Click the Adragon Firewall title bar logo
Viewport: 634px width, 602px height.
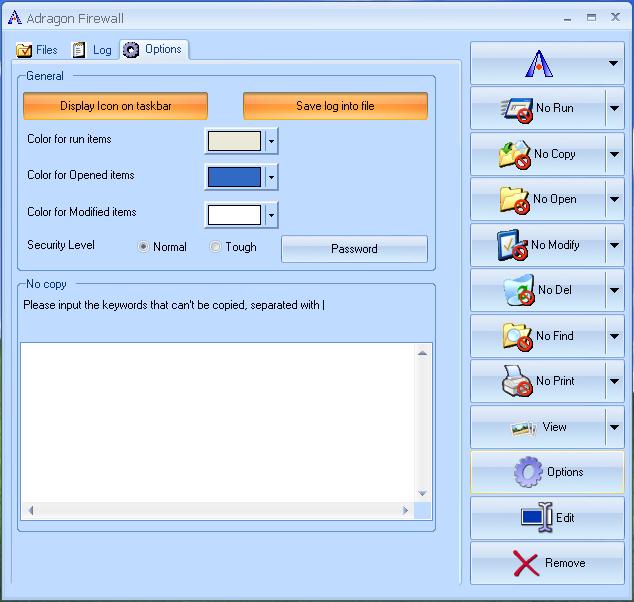pyautogui.click(x=15, y=18)
